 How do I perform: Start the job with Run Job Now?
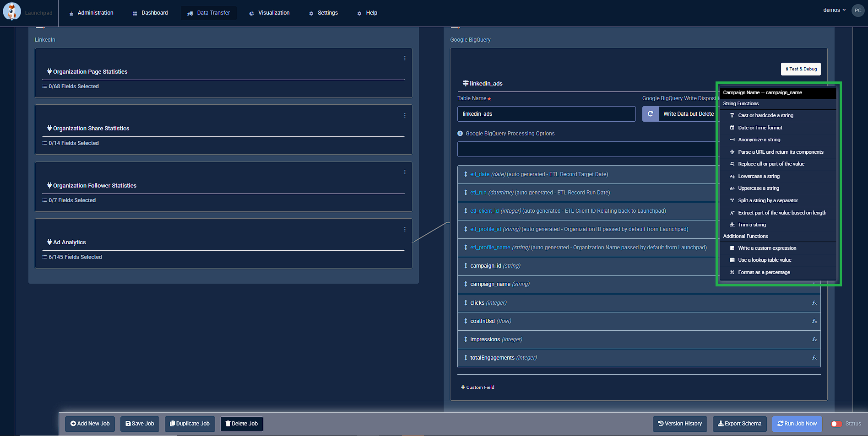click(797, 424)
